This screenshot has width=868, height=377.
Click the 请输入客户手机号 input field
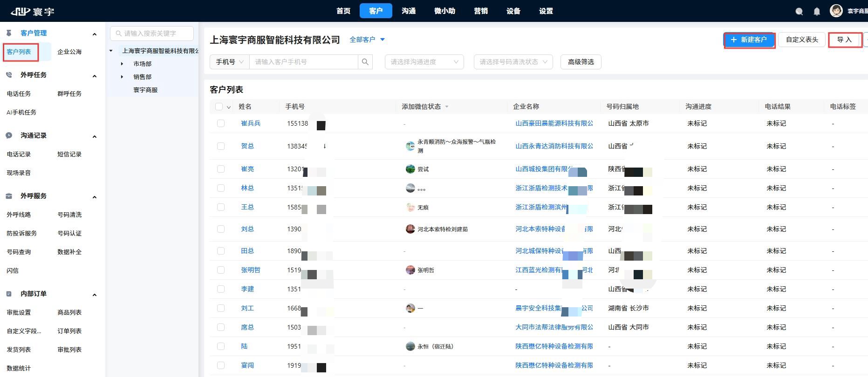304,62
